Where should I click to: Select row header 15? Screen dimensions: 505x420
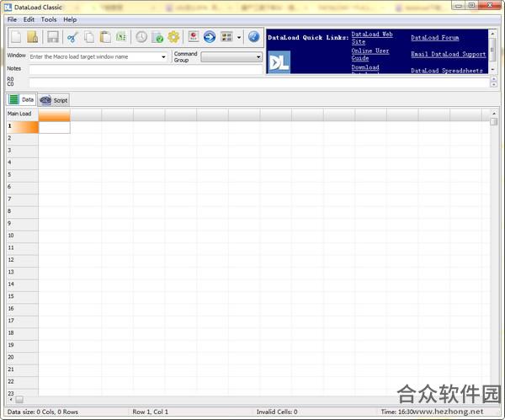[x=22, y=296]
